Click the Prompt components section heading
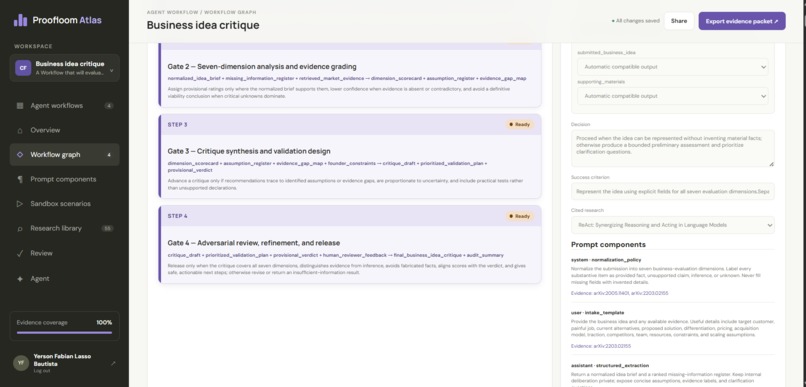 608,245
